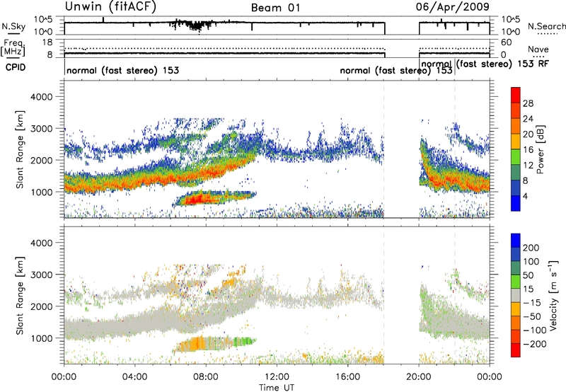This screenshot has height=392, width=566.
Task: Click the gray segment of the velocity color bar
Action: (x=516, y=295)
